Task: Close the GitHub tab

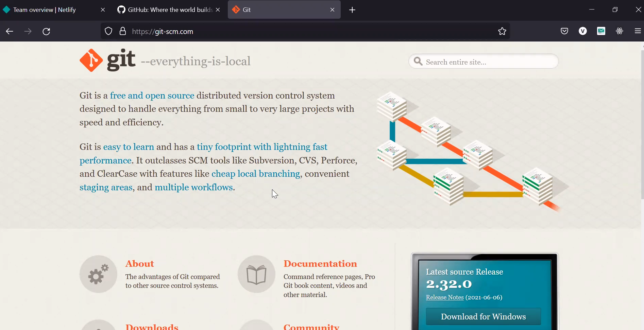Action: [218, 10]
